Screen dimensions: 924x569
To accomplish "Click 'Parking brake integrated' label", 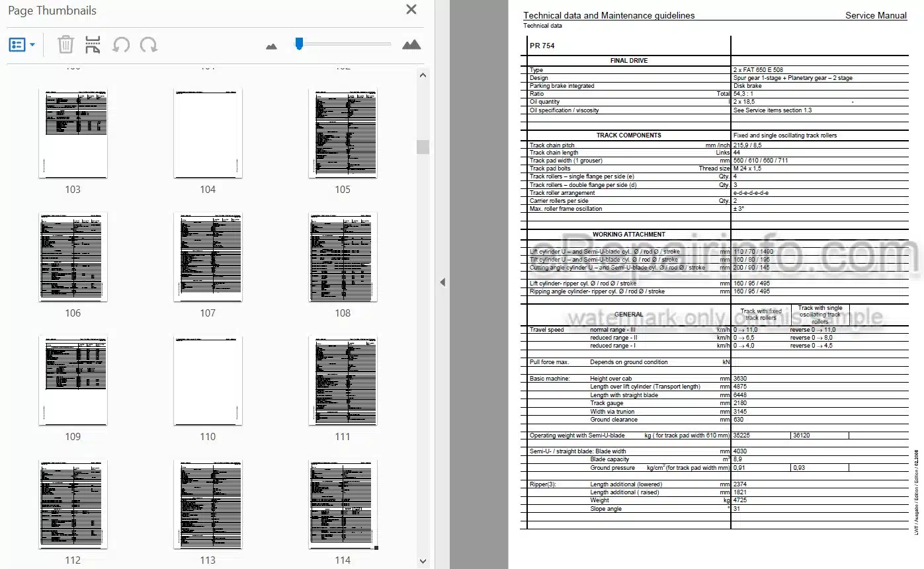I will pos(562,86).
